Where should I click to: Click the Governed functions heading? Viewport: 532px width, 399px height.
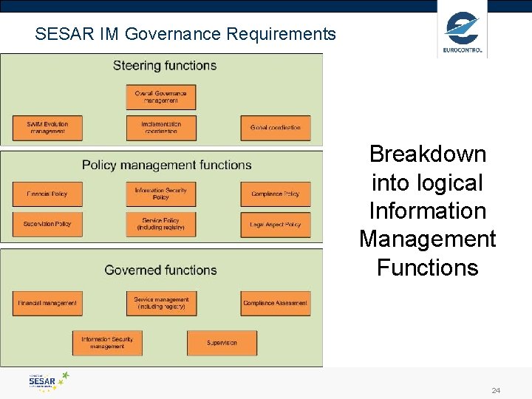[160, 270]
